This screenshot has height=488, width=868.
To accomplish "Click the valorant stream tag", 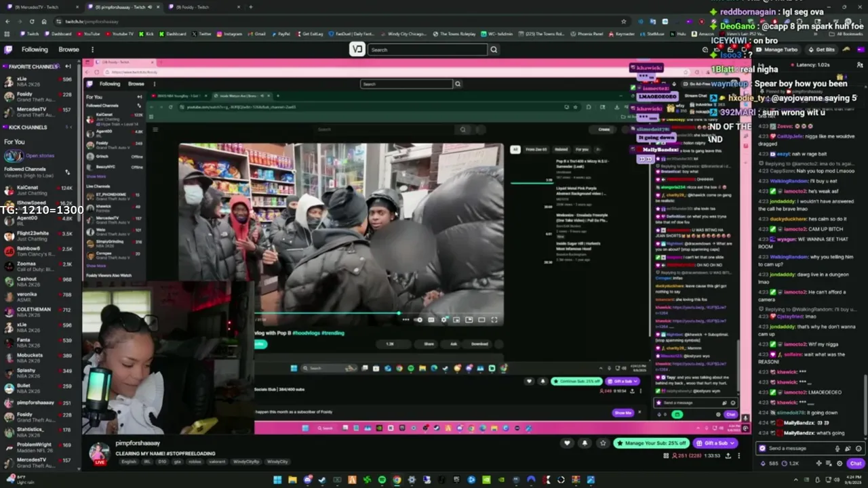I will click(x=216, y=462).
